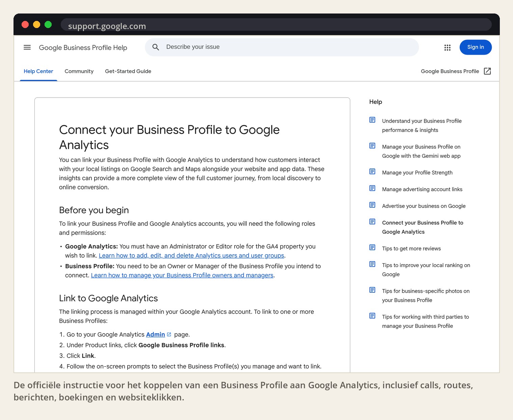
Task: Click the 'Before you begin' heading
Action: pyautogui.click(x=94, y=210)
